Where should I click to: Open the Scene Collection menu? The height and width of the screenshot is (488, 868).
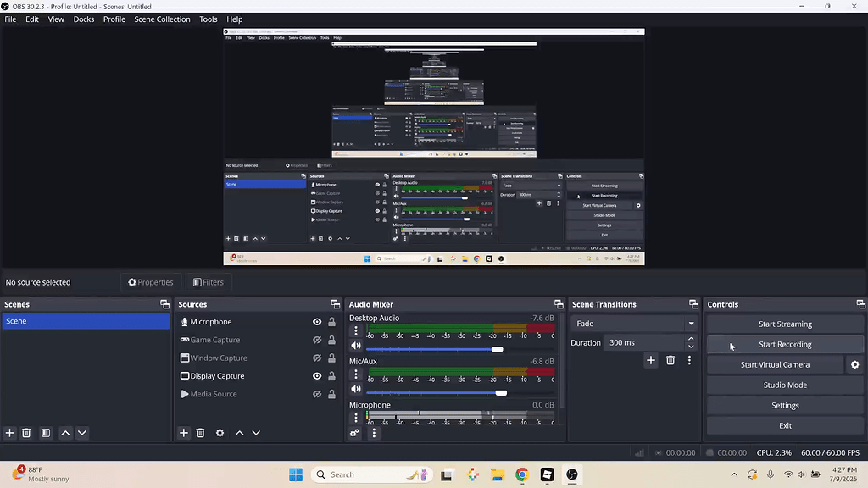(162, 19)
